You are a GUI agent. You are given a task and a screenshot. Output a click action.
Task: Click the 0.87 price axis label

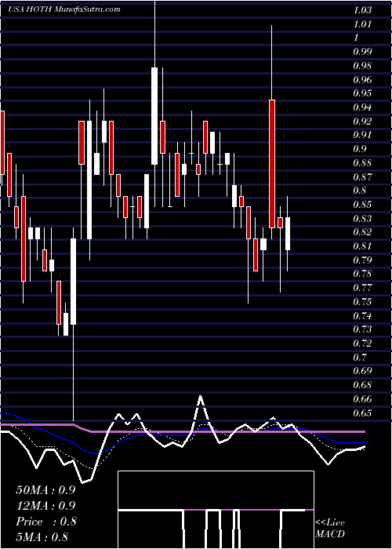point(362,176)
